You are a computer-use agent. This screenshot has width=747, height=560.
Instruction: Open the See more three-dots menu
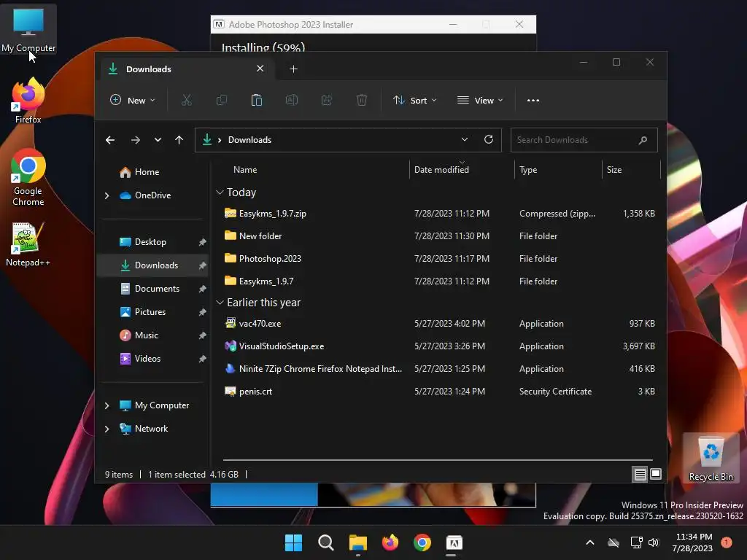[533, 101]
